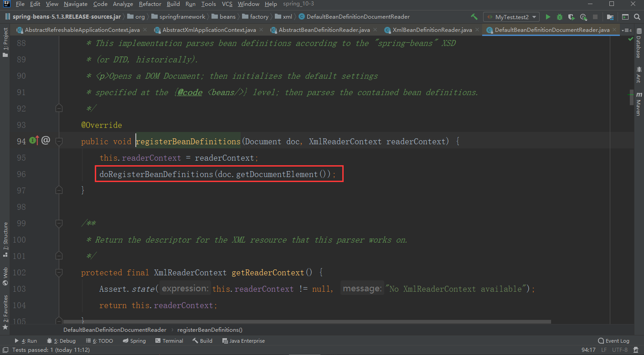This screenshot has height=355, width=644.
Task: Open the MyTest.test2 run configuration dropdown
Action: point(511,17)
